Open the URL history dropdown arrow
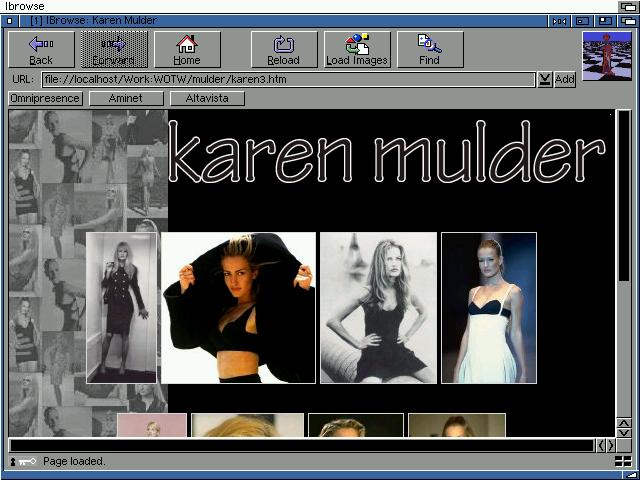 (x=545, y=80)
